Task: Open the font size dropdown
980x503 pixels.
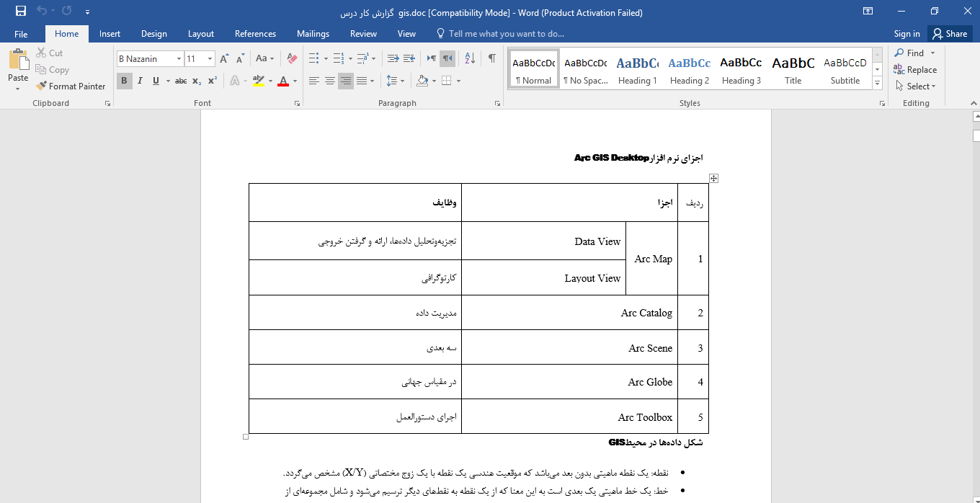Action: (210, 59)
